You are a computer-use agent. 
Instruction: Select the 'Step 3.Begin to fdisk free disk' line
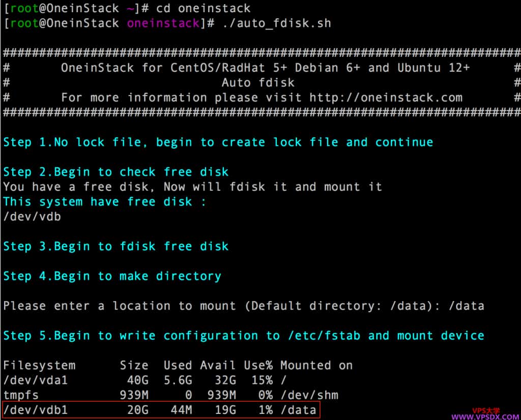tap(116, 247)
